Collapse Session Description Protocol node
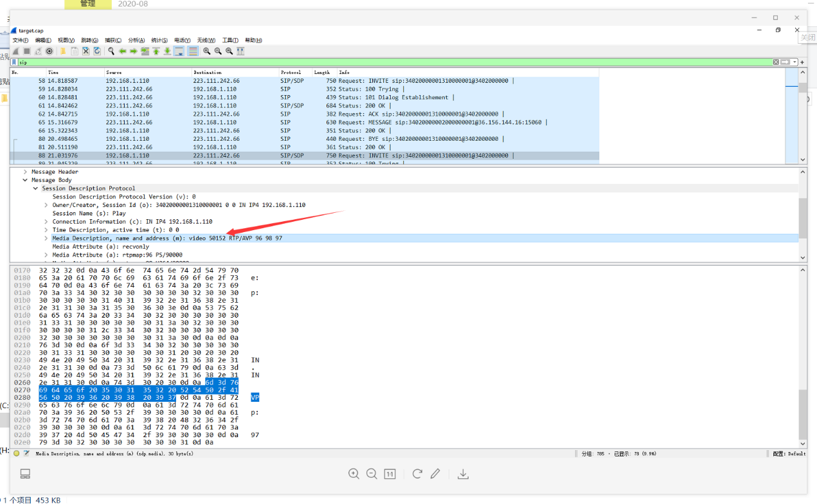Screen dimensions: 817x504 click(35, 188)
